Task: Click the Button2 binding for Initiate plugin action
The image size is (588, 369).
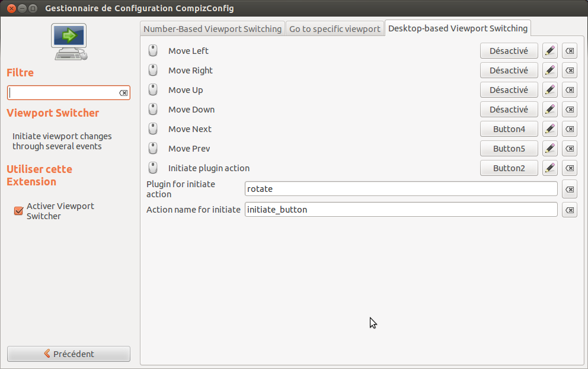Action: (509, 168)
